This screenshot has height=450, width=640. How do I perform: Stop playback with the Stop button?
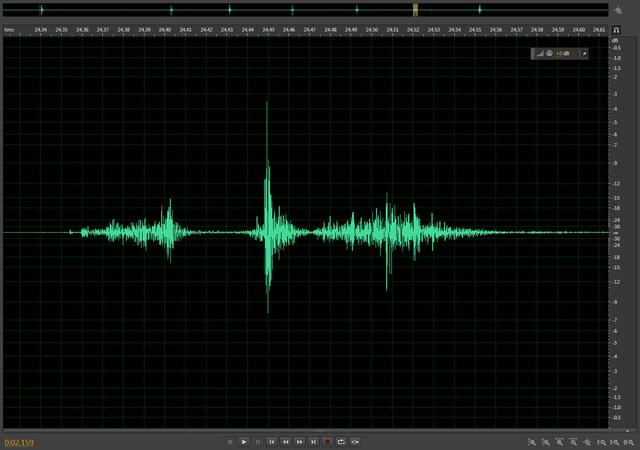point(230,442)
